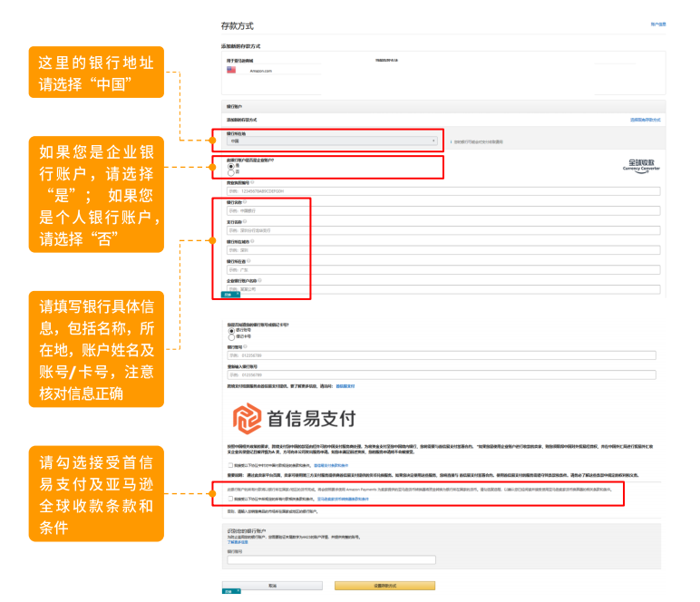
Task: Open the 了解更多信息 link
Action: [238, 542]
